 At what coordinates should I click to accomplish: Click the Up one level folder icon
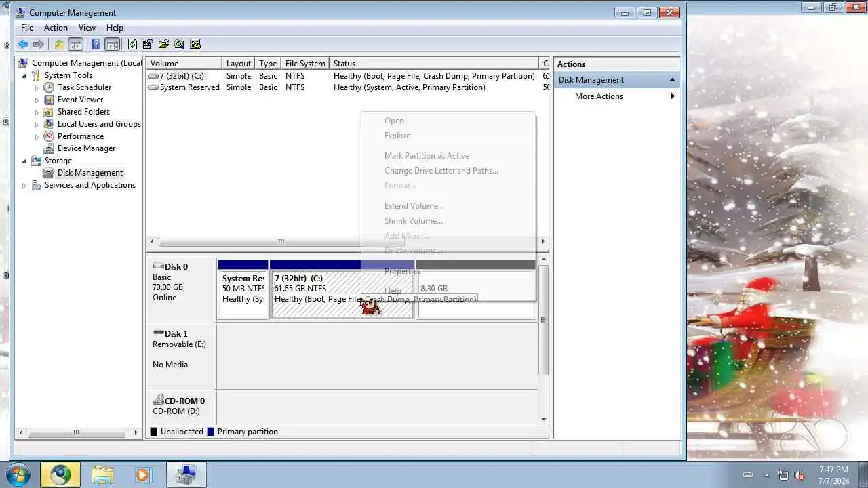pos(60,44)
